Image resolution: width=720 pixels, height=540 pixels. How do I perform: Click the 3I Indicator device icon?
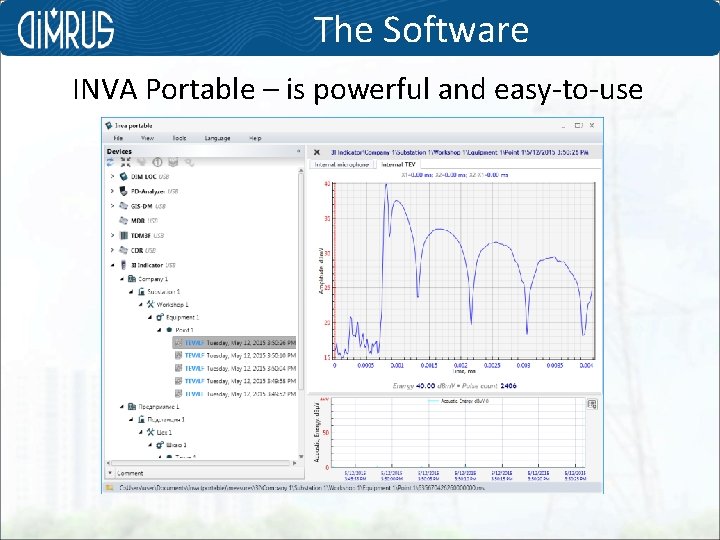click(x=123, y=265)
